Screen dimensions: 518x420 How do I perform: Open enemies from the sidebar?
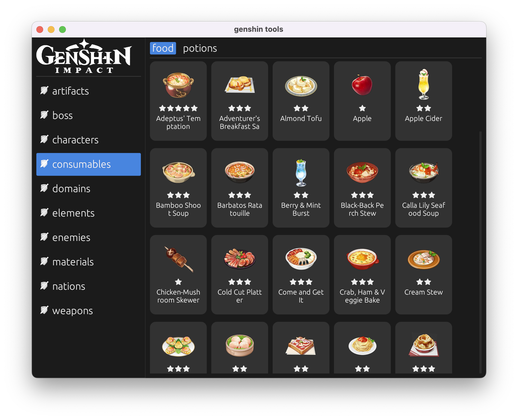[89, 238]
